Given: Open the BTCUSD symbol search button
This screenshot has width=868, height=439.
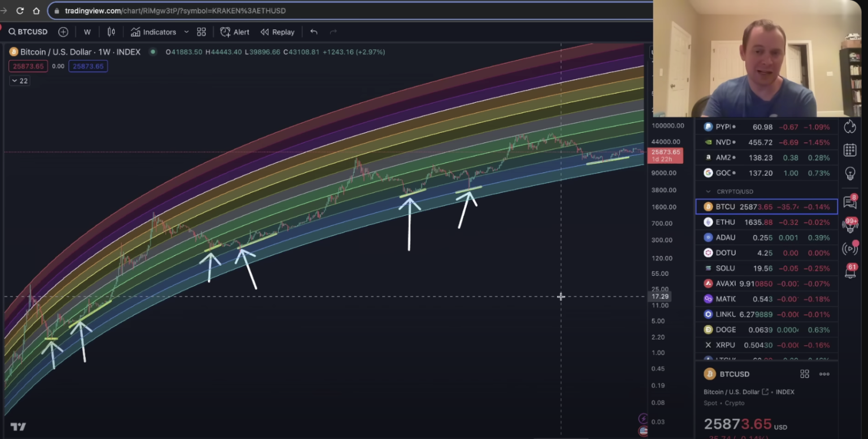Looking at the screenshot, I should (x=28, y=32).
